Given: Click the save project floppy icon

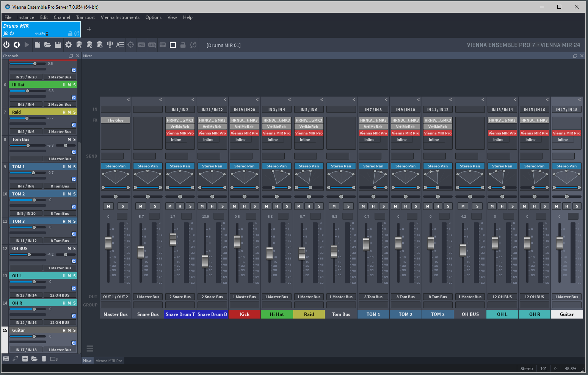Looking at the screenshot, I should (x=58, y=45).
